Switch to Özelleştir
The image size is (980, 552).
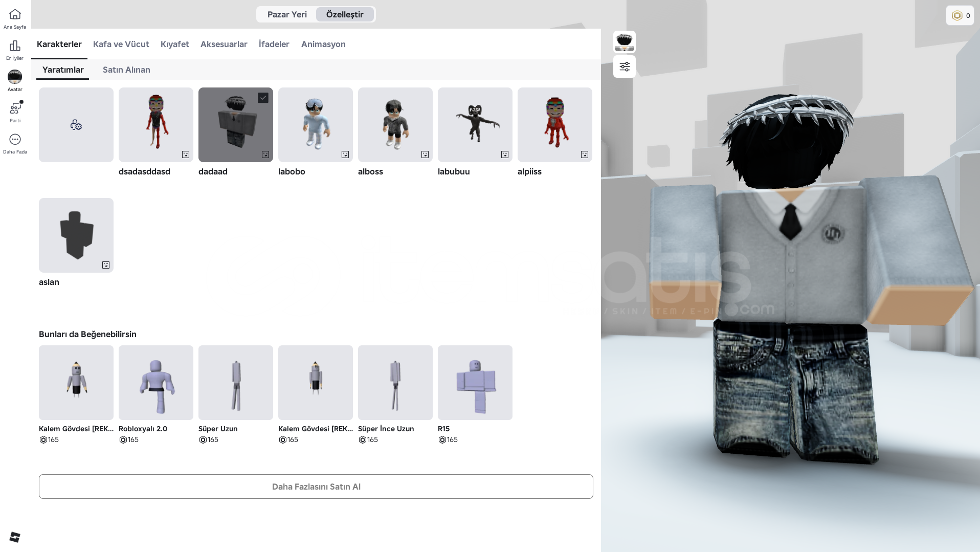345,14
